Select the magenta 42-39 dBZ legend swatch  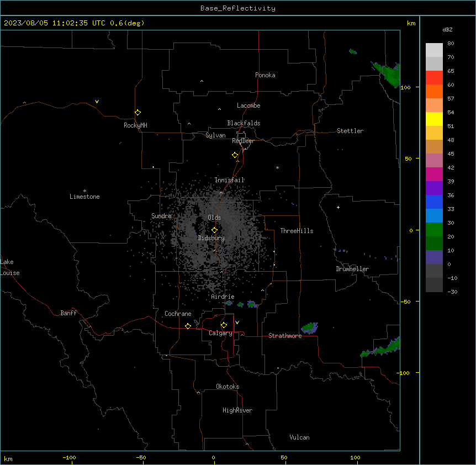point(434,174)
